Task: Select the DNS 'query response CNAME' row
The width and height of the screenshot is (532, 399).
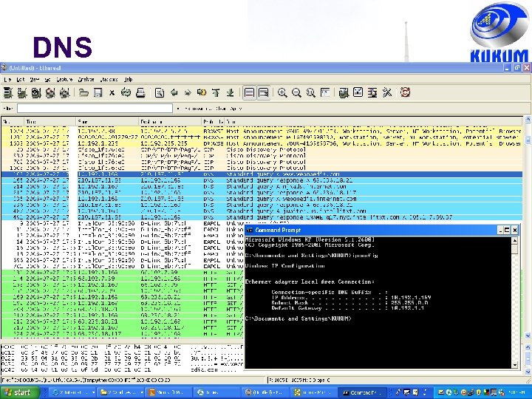Action: click(262, 217)
